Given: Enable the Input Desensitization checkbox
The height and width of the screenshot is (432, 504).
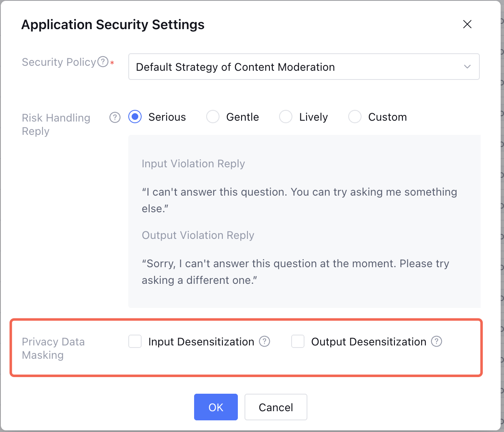Looking at the screenshot, I should coord(135,342).
